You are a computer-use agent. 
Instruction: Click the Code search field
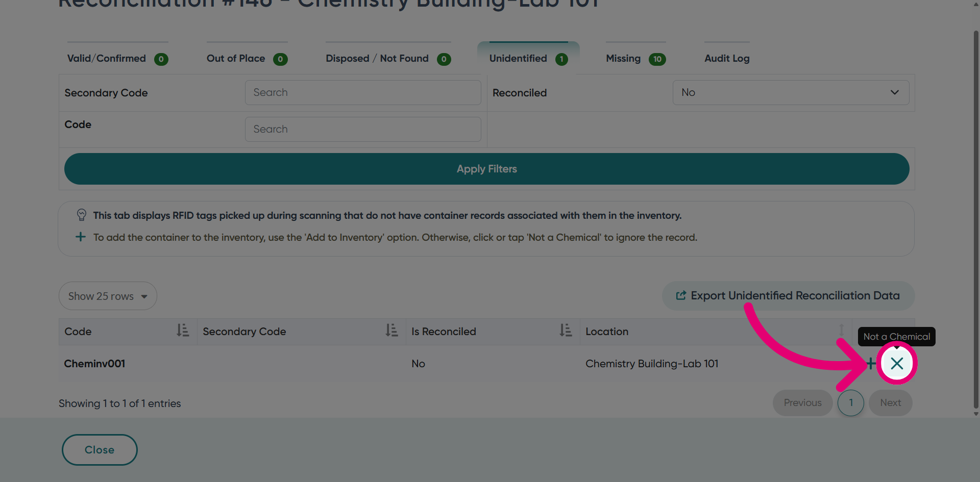[x=363, y=129]
